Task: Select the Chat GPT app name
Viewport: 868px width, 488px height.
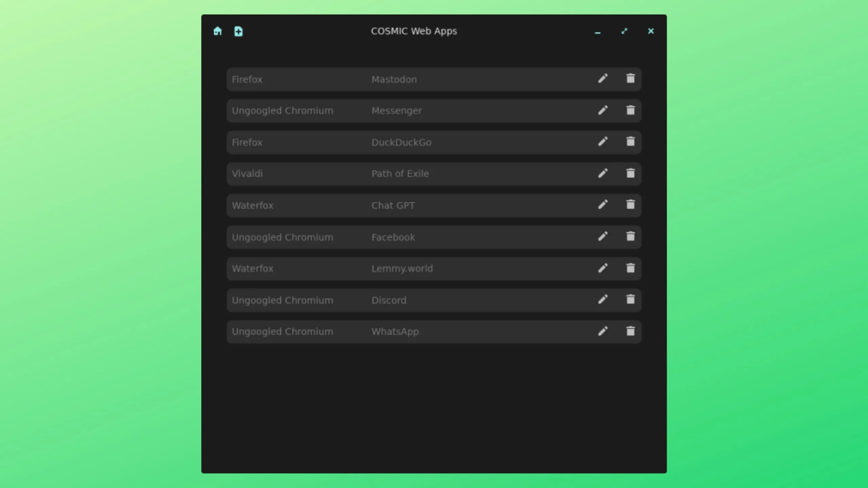Action: 393,205
